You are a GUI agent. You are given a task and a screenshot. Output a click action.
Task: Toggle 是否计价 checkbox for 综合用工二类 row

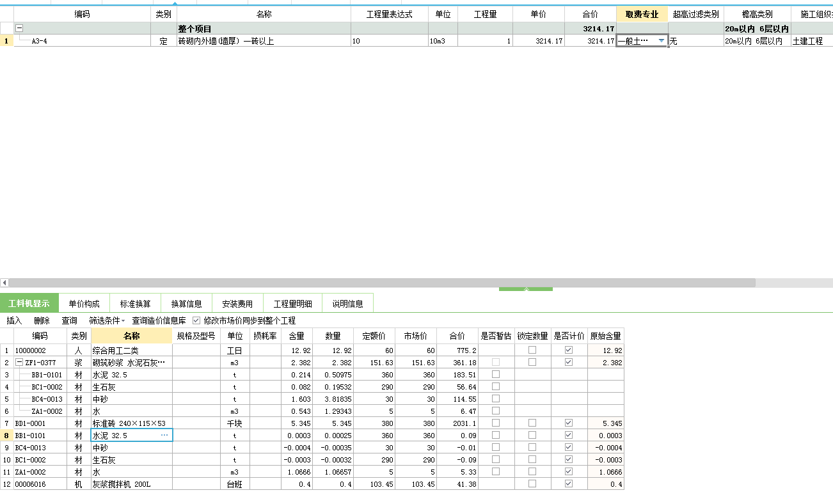(569, 350)
